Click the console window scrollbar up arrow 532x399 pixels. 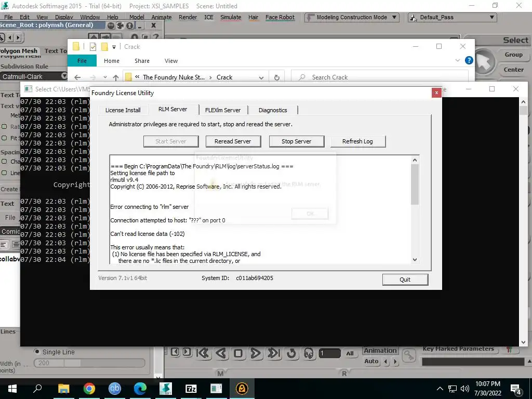[x=523, y=101]
